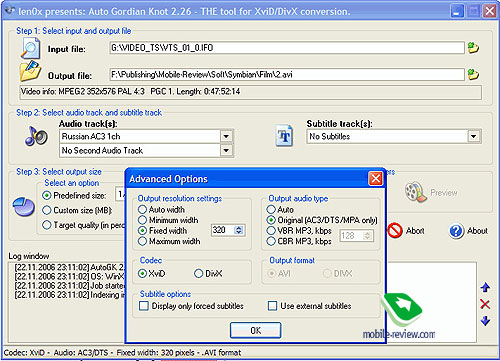The image size is (500, 361).
Task: Select AVI output format radio
Action: click(x=272, y=274)
